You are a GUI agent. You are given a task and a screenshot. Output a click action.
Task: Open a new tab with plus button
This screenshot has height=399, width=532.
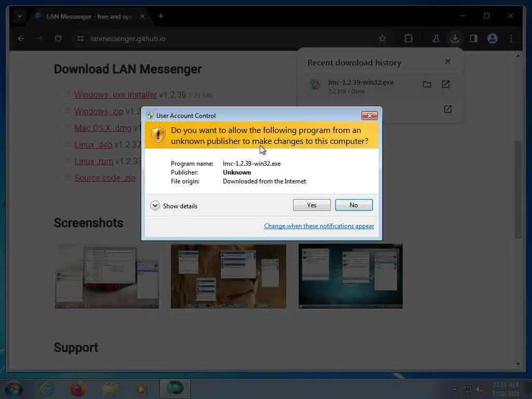(161, 16)
